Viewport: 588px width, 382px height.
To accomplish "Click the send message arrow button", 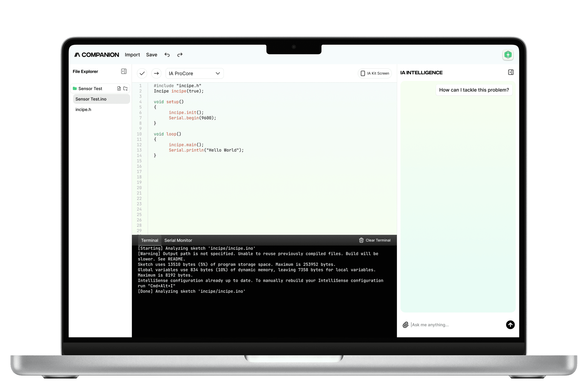I will (510, 325).
